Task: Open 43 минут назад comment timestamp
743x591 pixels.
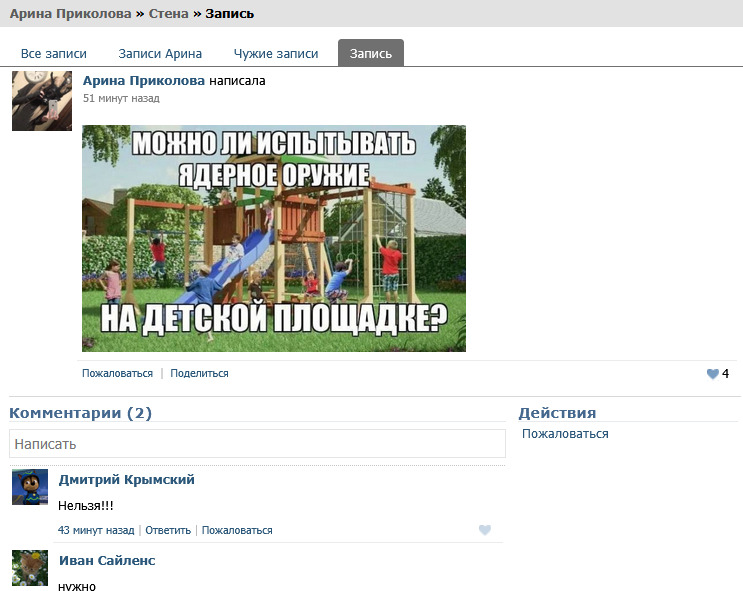Action: click(x=96, y=530)
